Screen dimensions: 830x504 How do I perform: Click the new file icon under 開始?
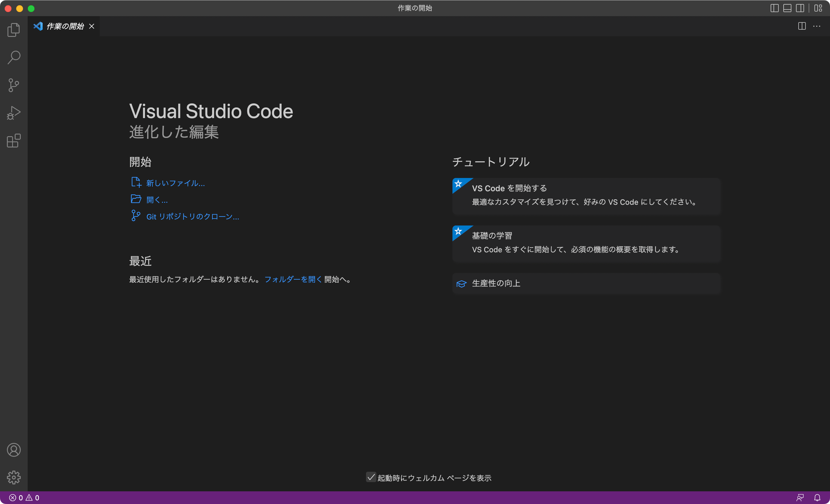click(136, 182)
